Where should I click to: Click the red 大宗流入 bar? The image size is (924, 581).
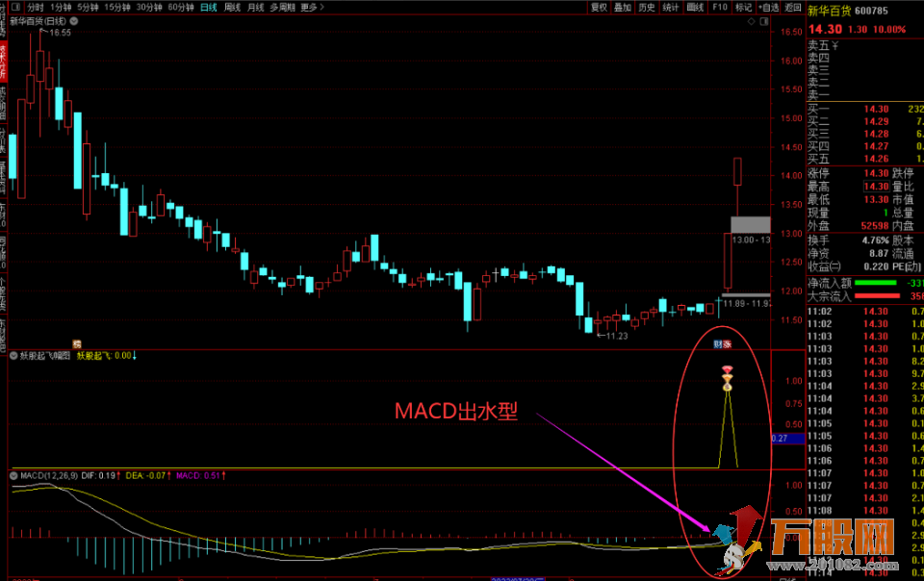coord(877,296)
